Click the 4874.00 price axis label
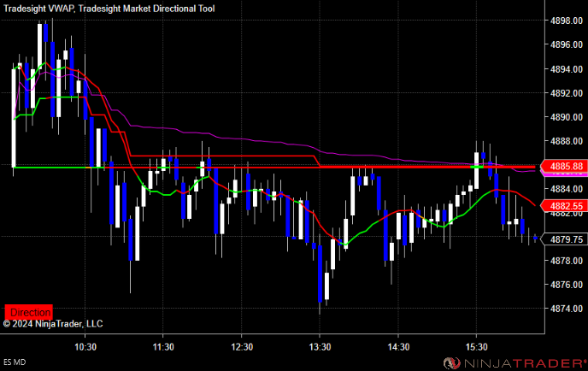 (x=567, y=309)
